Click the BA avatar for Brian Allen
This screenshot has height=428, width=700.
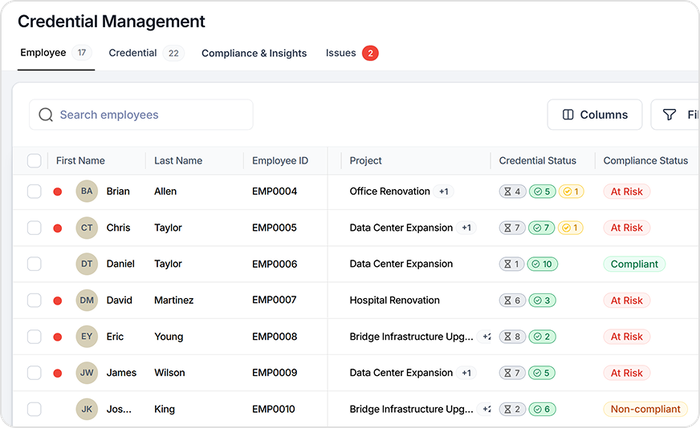[87, 191]
